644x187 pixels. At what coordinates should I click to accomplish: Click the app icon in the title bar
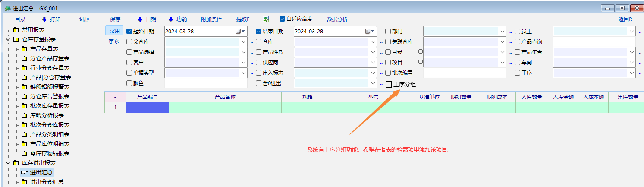(x=7, y=8)
